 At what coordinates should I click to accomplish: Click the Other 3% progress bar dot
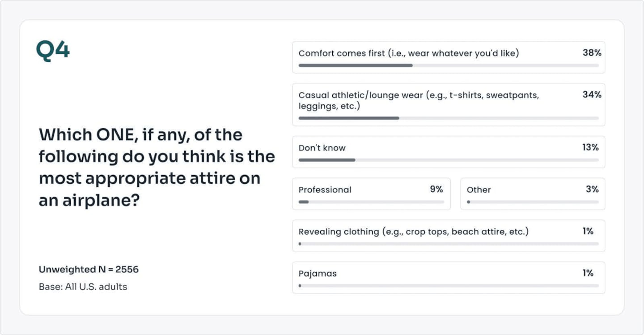[x=468, y=202]
